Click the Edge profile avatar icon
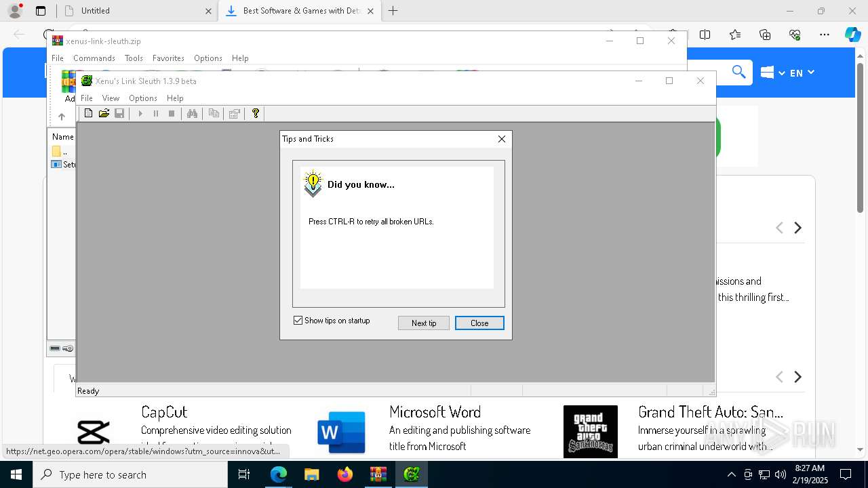868x488 pixels. coord(15,11)
